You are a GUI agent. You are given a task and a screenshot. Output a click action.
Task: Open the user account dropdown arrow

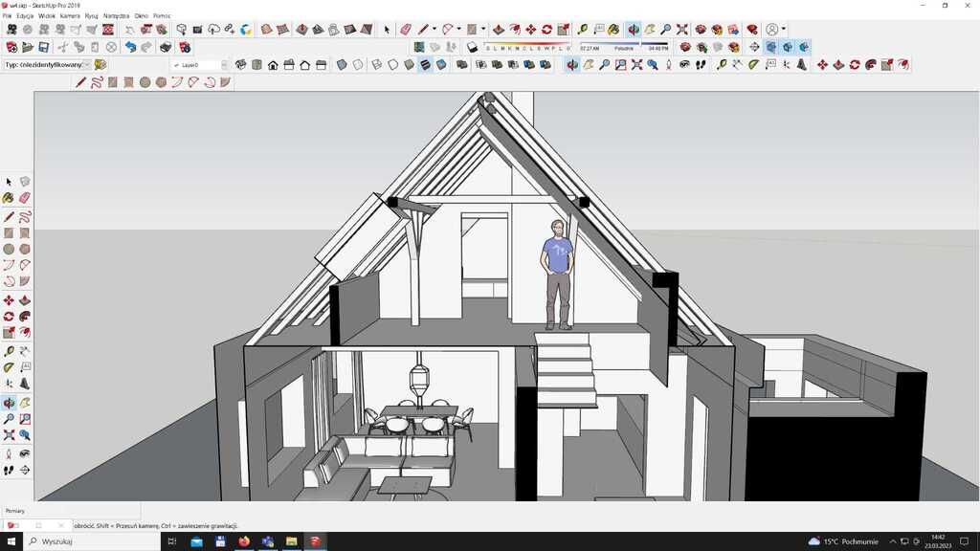[x=784, y=30]
